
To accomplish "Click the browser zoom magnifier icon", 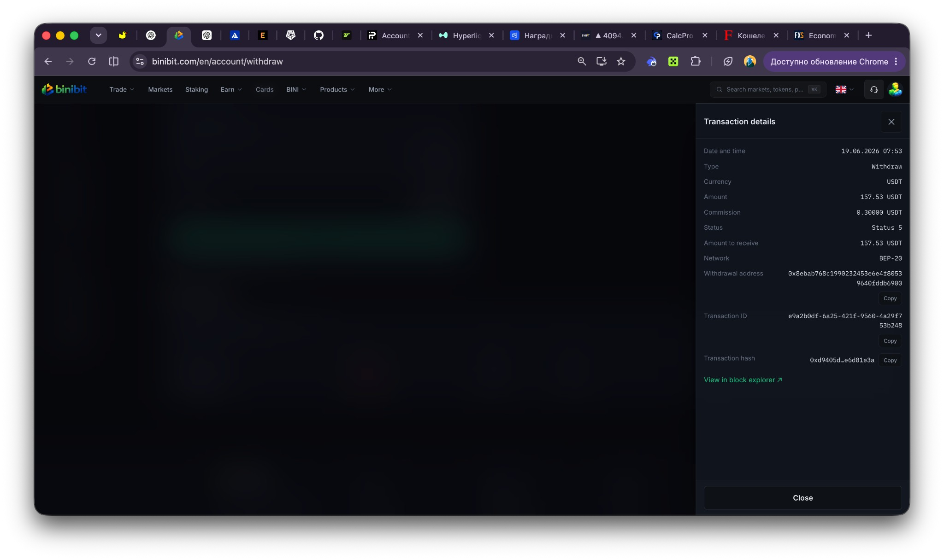I will pos(582,61).
